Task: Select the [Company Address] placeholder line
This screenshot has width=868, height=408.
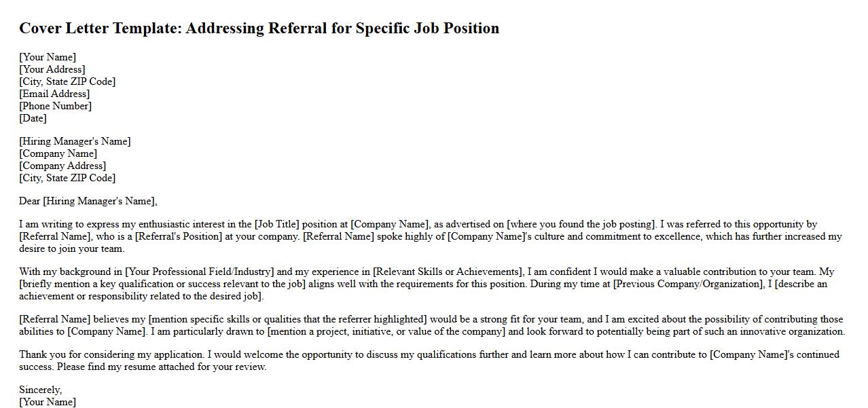Action: click(62, 166)
